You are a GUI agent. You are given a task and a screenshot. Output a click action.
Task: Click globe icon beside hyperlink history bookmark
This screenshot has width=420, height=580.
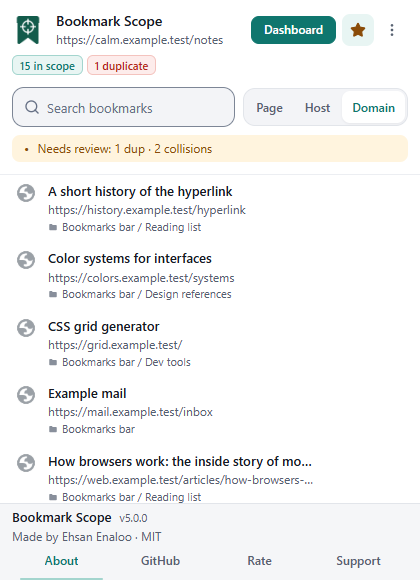26,193
